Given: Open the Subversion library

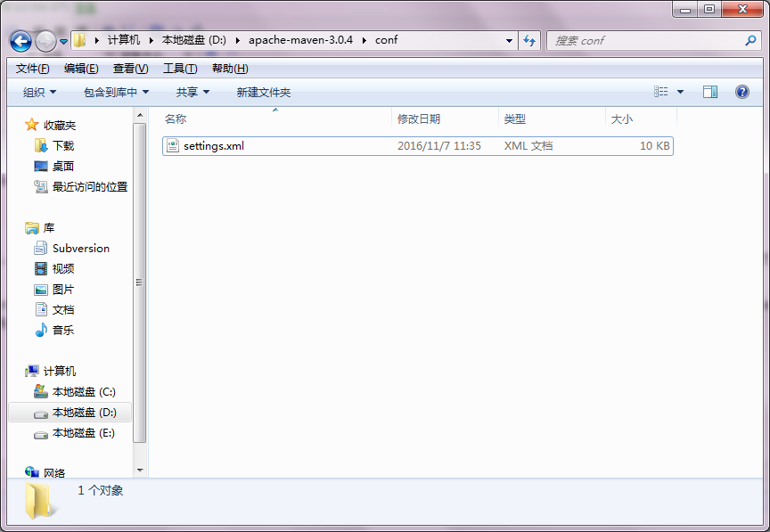Looking at the screenshot, I should point(81,249).
